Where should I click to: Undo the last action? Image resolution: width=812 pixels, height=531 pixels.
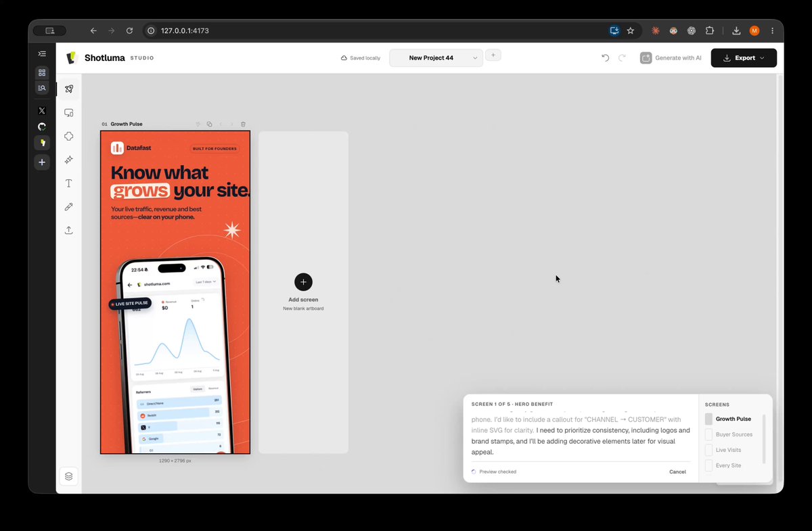[x=606, y=58]
